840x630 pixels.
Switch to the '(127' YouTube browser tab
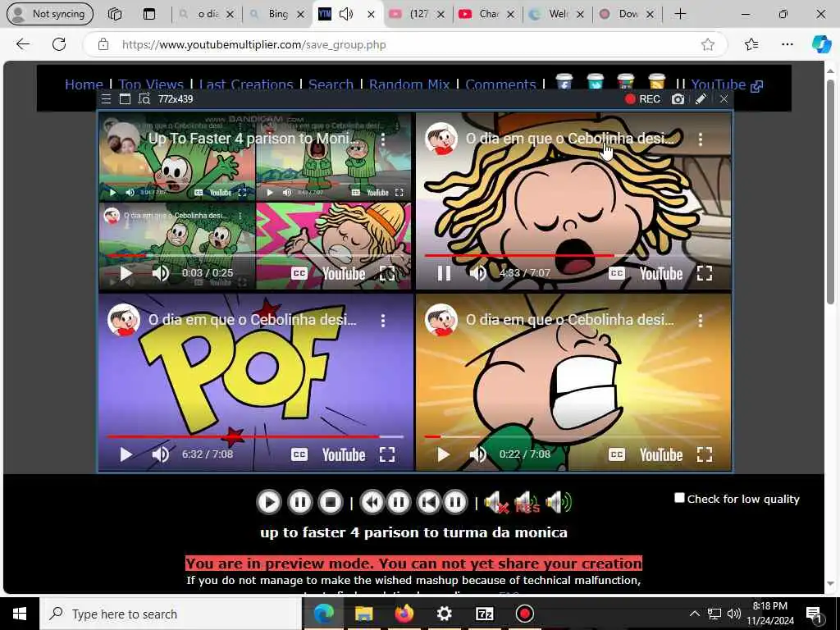tap(418, 14)
